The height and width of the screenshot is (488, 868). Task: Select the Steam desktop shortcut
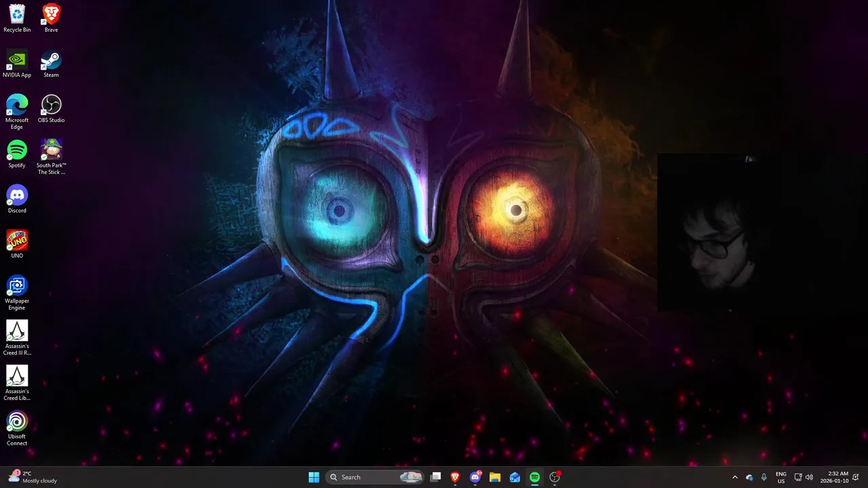coord(51,64)
